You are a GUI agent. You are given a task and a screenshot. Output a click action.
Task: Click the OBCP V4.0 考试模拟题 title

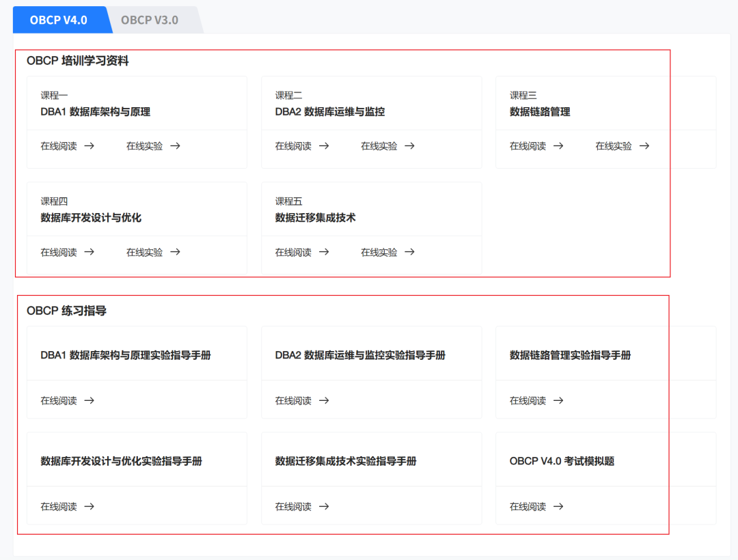pyautogui.click(x=562, y=461)
